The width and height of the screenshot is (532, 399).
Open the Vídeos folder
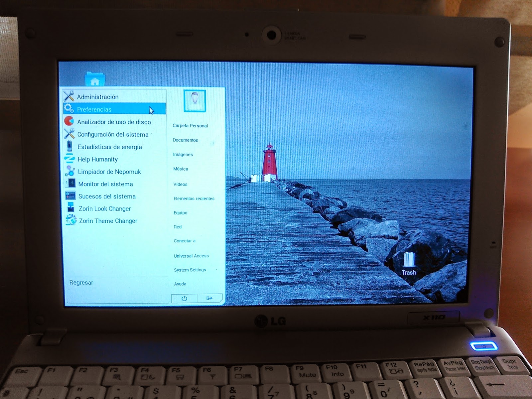click(180, 184)
